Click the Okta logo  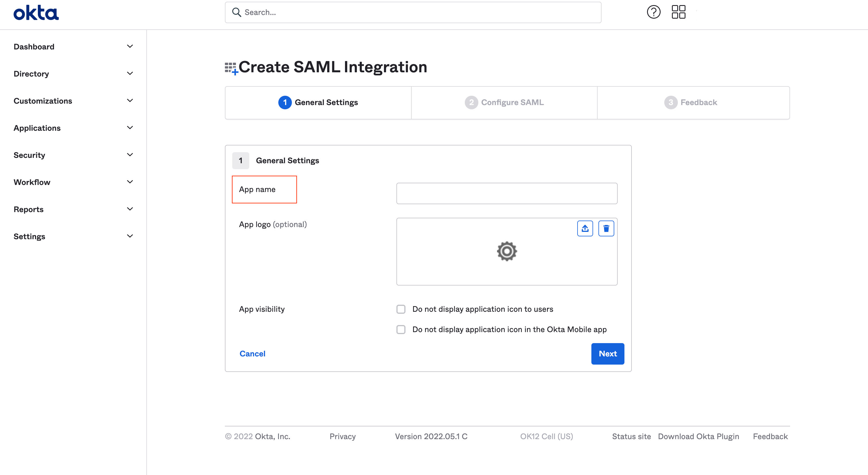(x=36, y=13)
